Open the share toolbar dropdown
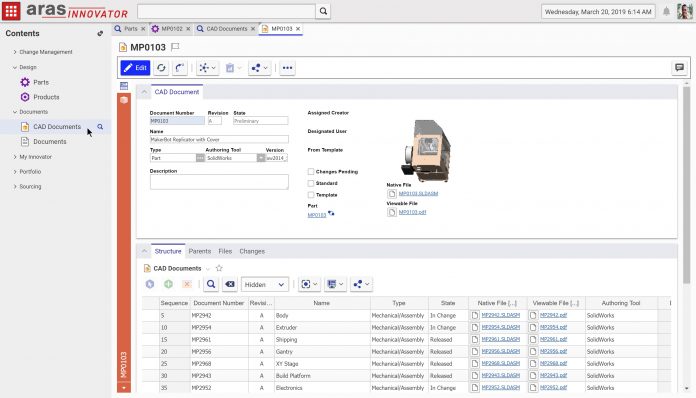Screen dimensions: 696x398 (x=259, y=68)
